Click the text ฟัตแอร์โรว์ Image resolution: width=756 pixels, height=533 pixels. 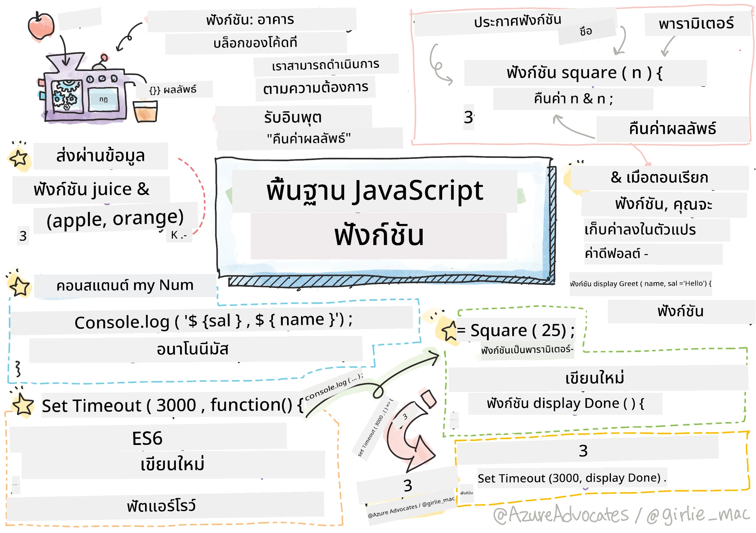pos(161,506)
